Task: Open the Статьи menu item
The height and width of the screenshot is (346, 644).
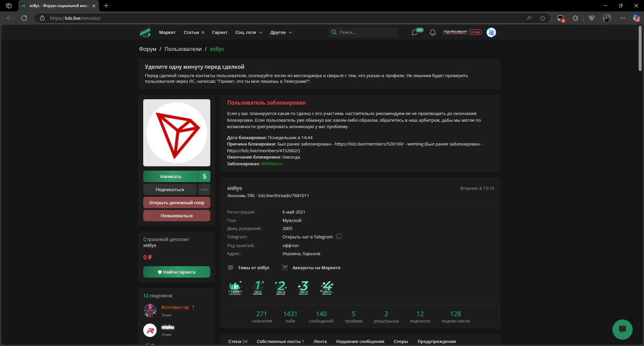Action: pos(191,33)
